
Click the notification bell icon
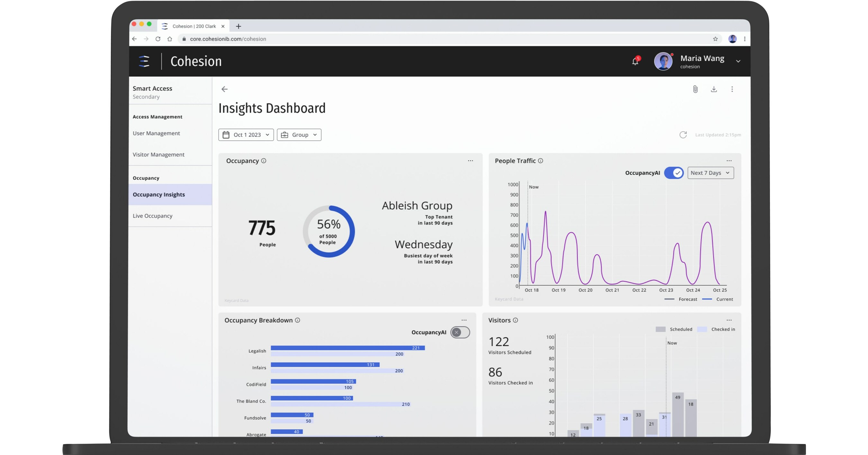click(x=635, y=61)
